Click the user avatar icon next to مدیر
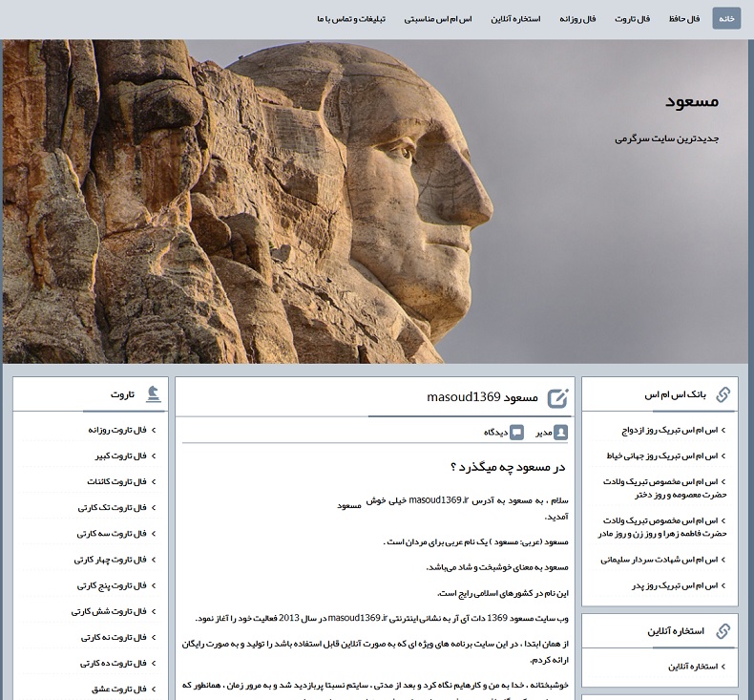 560,432
